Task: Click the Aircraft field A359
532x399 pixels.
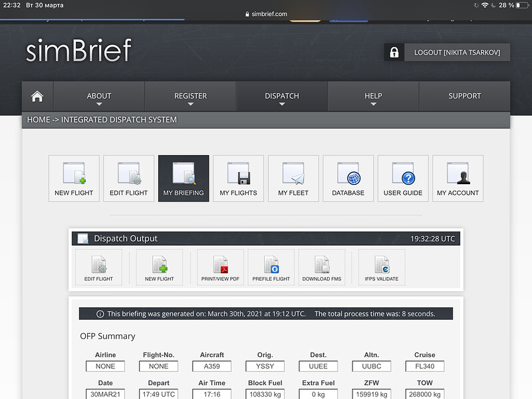Action: [x=211, y=366]
